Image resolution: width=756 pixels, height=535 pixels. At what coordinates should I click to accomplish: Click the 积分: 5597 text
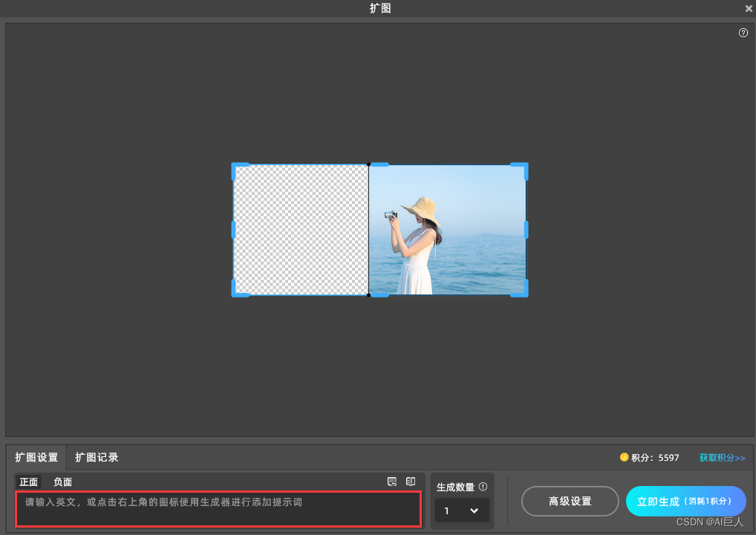tap(655, 458)
